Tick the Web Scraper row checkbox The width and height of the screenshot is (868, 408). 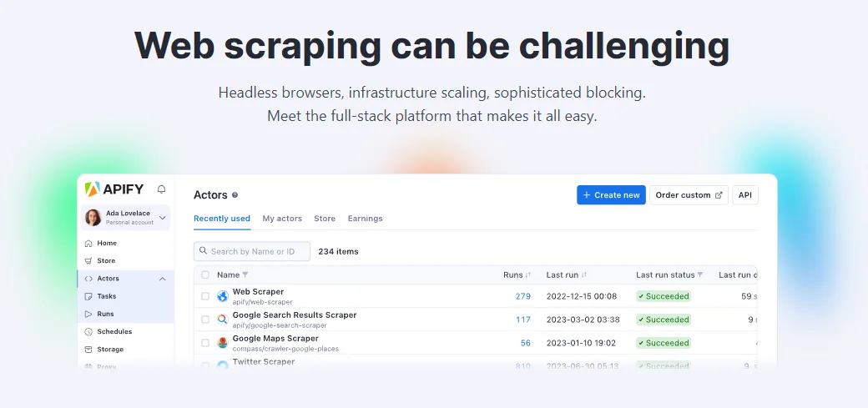click(205, 296)
